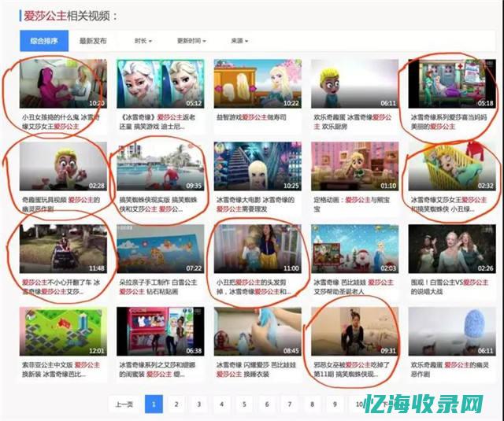This screenshot has height=421, width=504.
Task: Open the 时长 filter dropdown
Action: tap(143, 41)
